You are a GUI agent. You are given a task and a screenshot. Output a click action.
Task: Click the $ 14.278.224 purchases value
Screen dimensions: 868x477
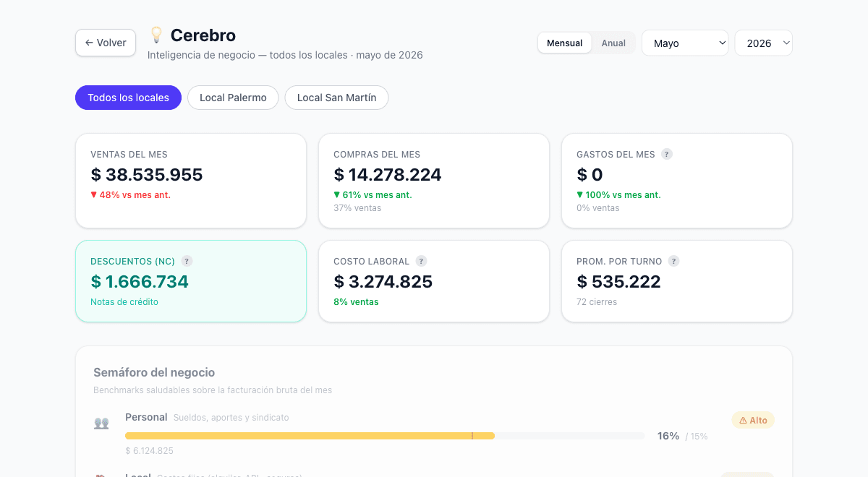tap(388, 175)
